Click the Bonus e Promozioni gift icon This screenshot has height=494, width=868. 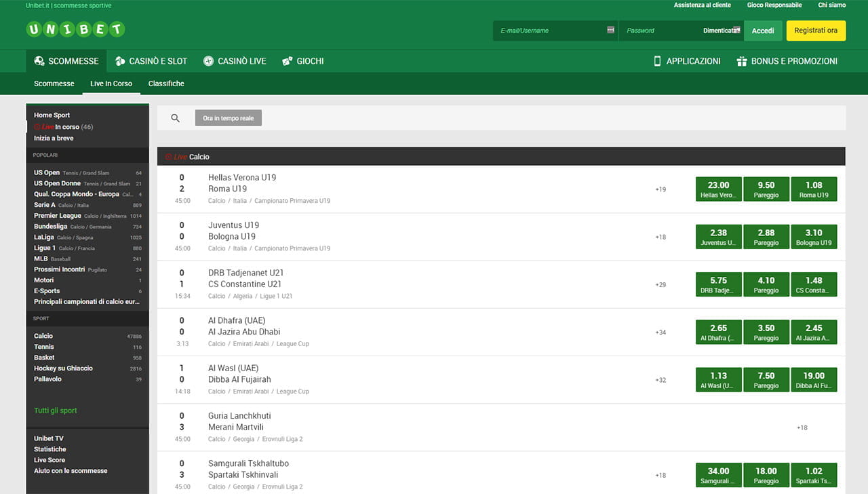pyautogui.click(x=742, y=61)
